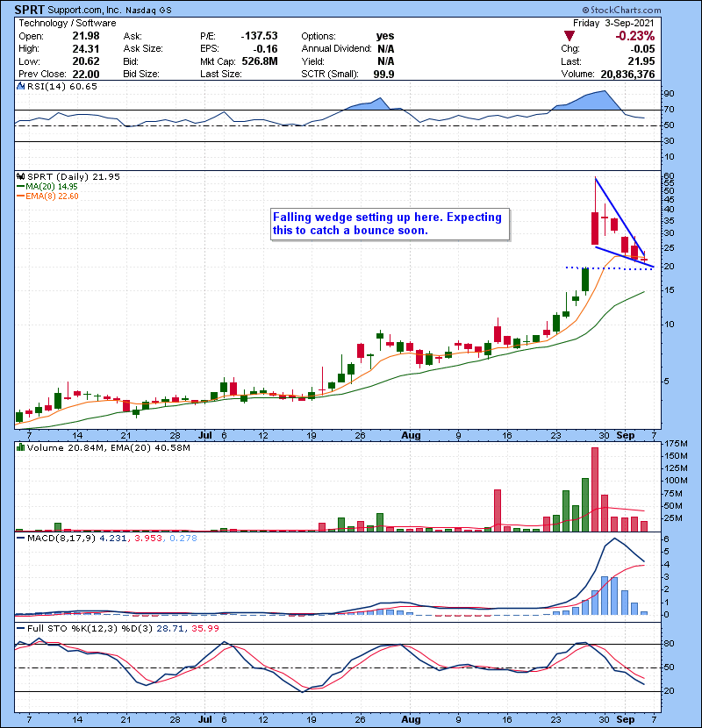Click the Yield label

[x=312, y=61]
